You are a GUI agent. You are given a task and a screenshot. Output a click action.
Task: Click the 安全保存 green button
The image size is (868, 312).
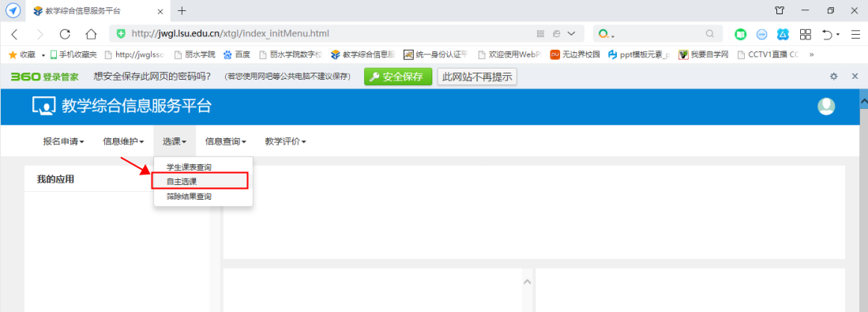397,77
